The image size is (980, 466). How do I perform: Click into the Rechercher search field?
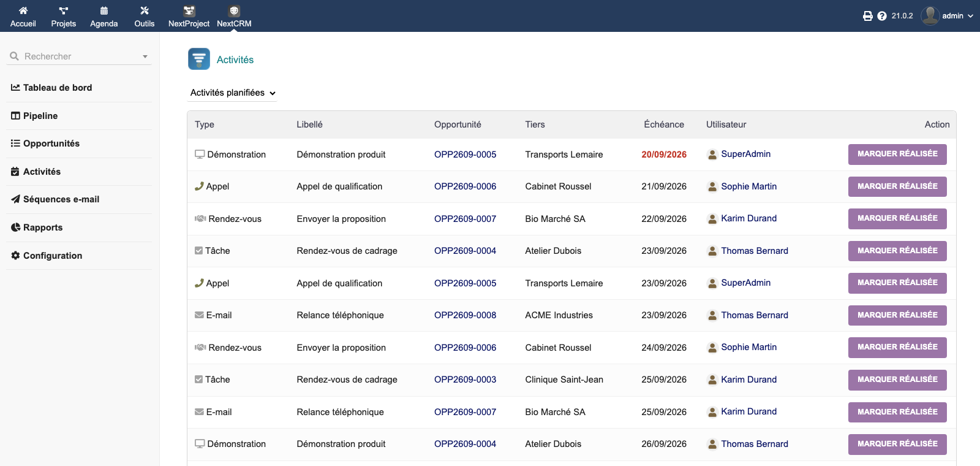(80, 56)
